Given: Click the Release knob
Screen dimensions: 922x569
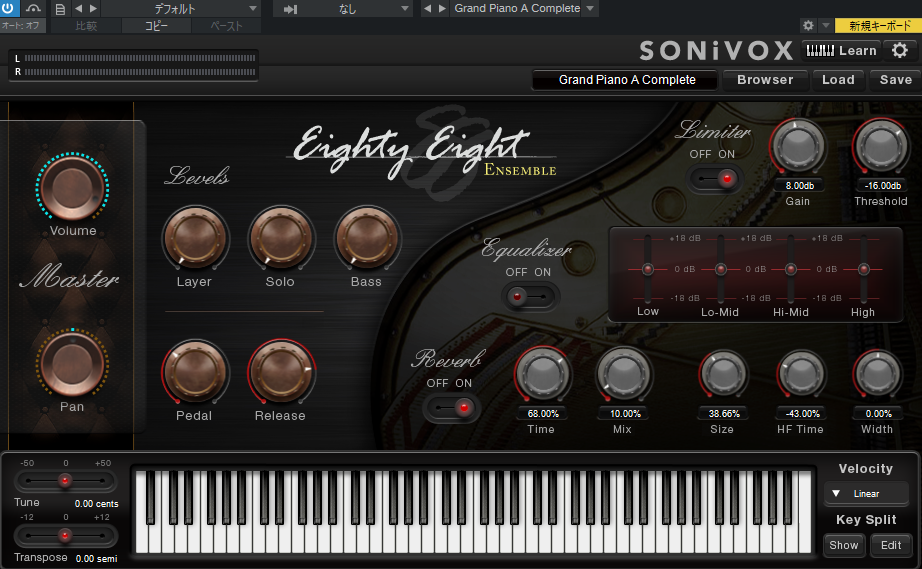Looking at the screenshot, I should pos(281,373).
